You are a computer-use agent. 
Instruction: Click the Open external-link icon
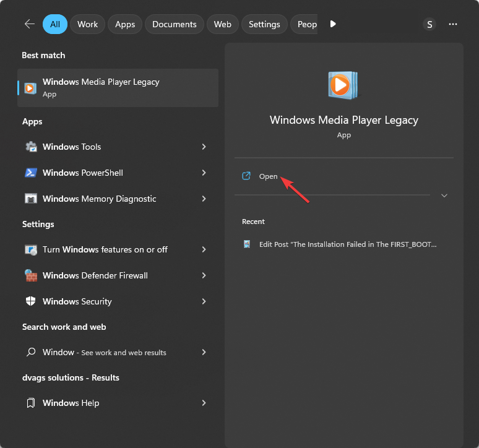[x=246, y=176]
